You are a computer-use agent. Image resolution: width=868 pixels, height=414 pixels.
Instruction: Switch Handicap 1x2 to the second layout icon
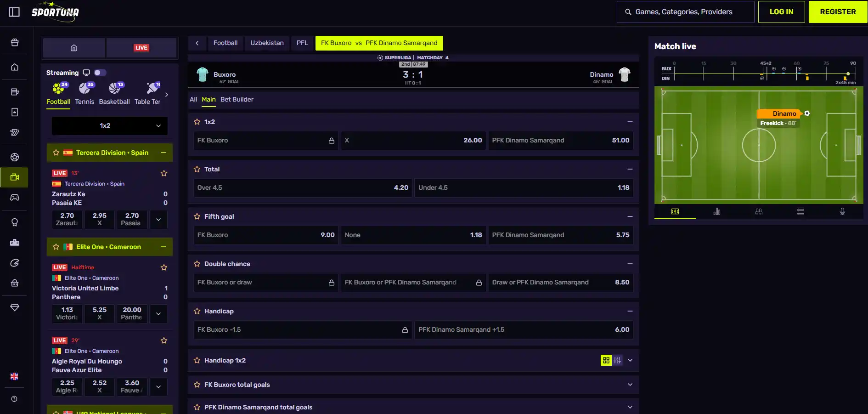pyautogui.click(x=617, y=360)
